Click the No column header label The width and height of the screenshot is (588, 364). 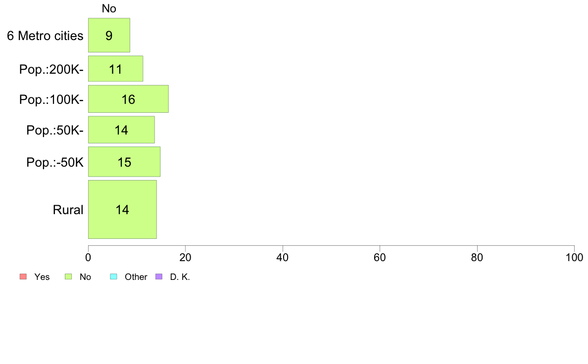pyautogui.click(x=109, y=8)
